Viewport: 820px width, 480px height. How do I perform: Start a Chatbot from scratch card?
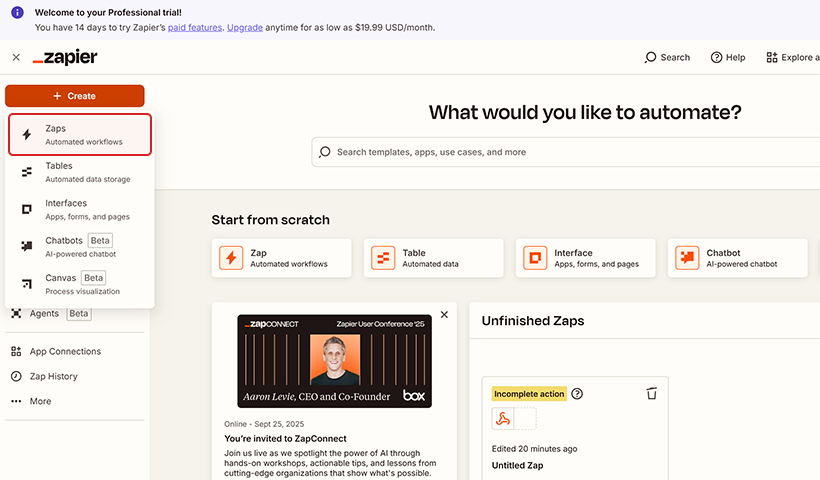[x=737, y=258]
